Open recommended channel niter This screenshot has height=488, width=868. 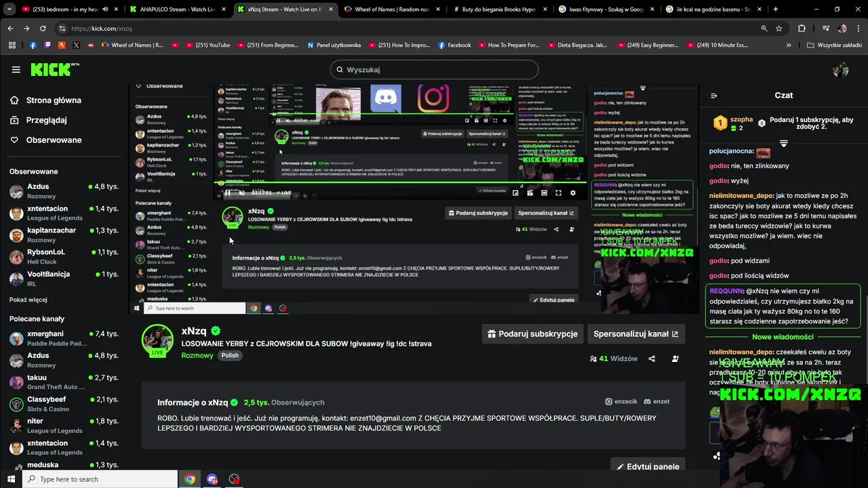(x=64, y=425)
